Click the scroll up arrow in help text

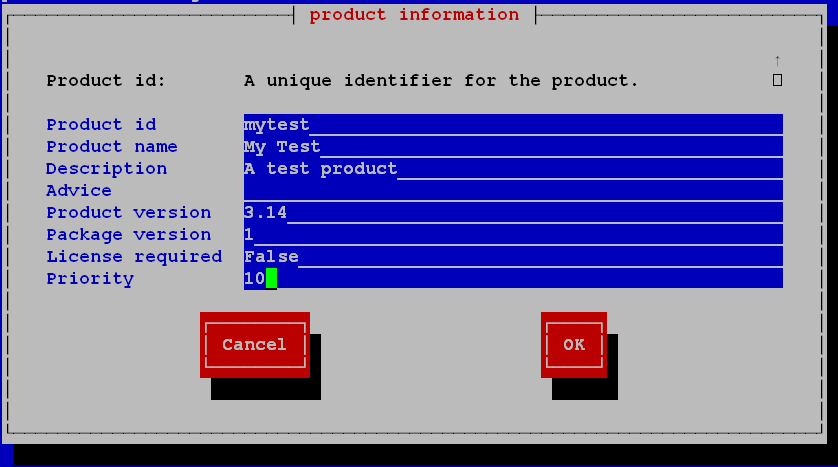point(778,60)
